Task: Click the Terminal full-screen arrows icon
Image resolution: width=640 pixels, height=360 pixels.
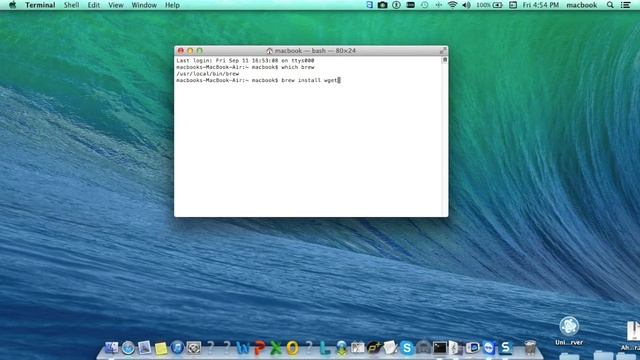Action: coord(443,51)
